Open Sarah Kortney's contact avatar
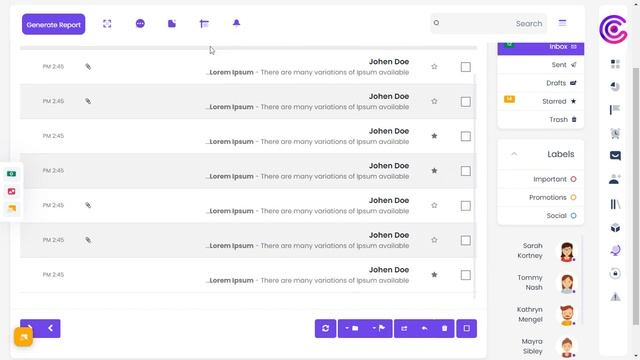 point(567,251)
